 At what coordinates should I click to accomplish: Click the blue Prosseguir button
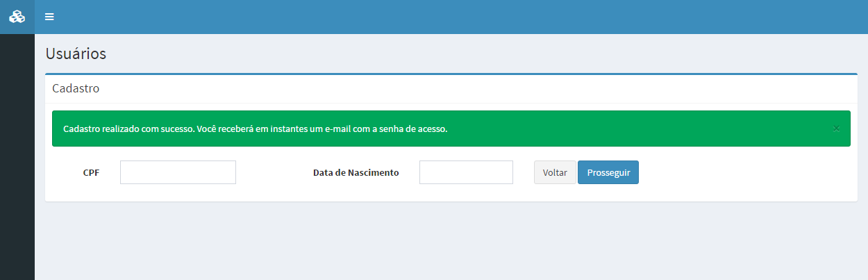click(x=608, y=172)
